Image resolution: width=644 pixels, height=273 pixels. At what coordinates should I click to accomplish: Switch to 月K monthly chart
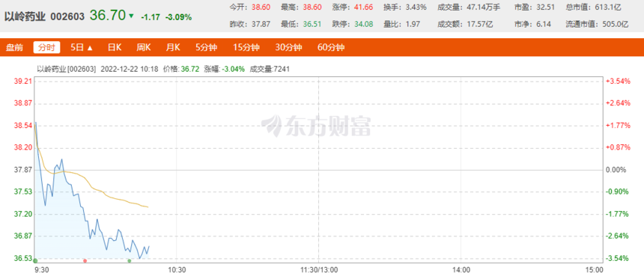[173, 47]
